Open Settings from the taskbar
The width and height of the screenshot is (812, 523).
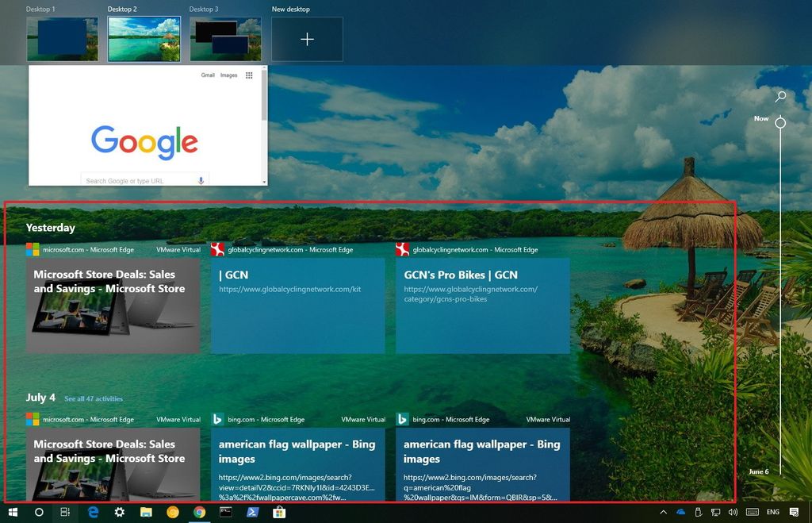[x=119, y=512]
